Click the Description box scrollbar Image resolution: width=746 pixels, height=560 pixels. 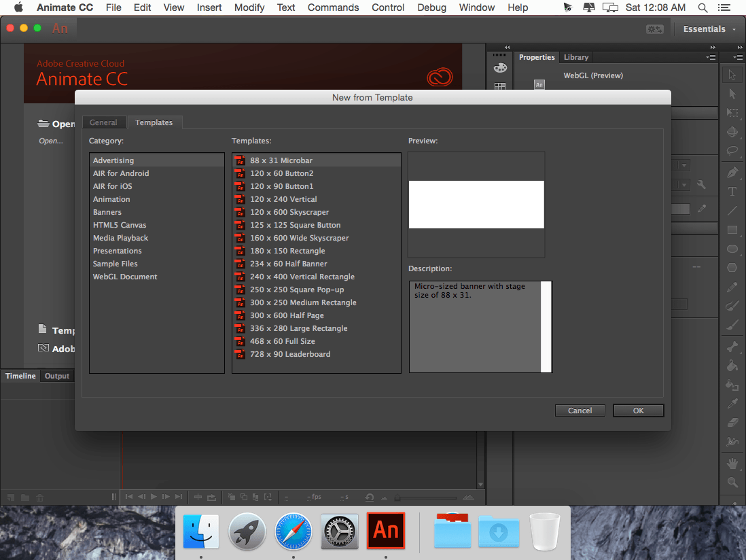pyautogui.click(x=546, y=327)
